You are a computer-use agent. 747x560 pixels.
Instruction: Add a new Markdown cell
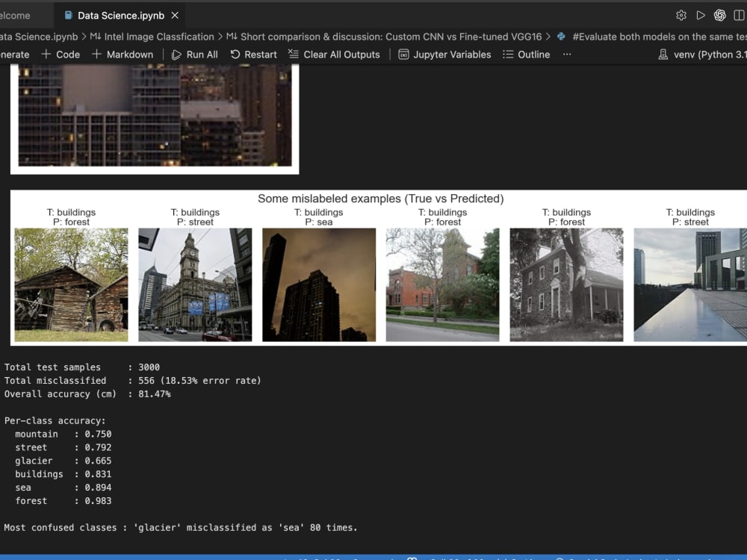(x=123, y=55)
